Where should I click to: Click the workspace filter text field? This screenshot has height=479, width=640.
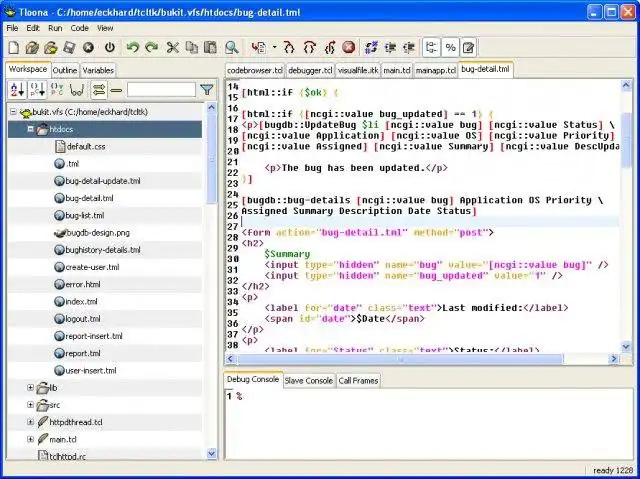[160, 90]
